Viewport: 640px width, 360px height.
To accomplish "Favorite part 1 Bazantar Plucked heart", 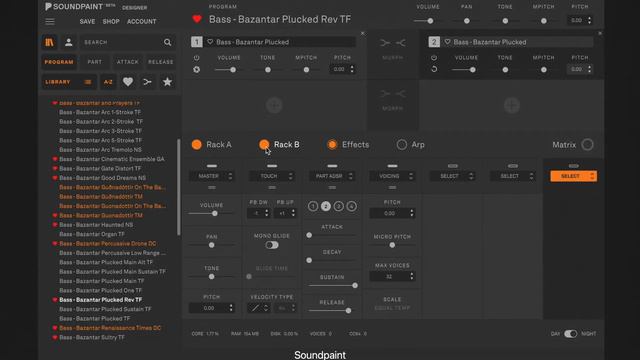I will tap(210, 42).
